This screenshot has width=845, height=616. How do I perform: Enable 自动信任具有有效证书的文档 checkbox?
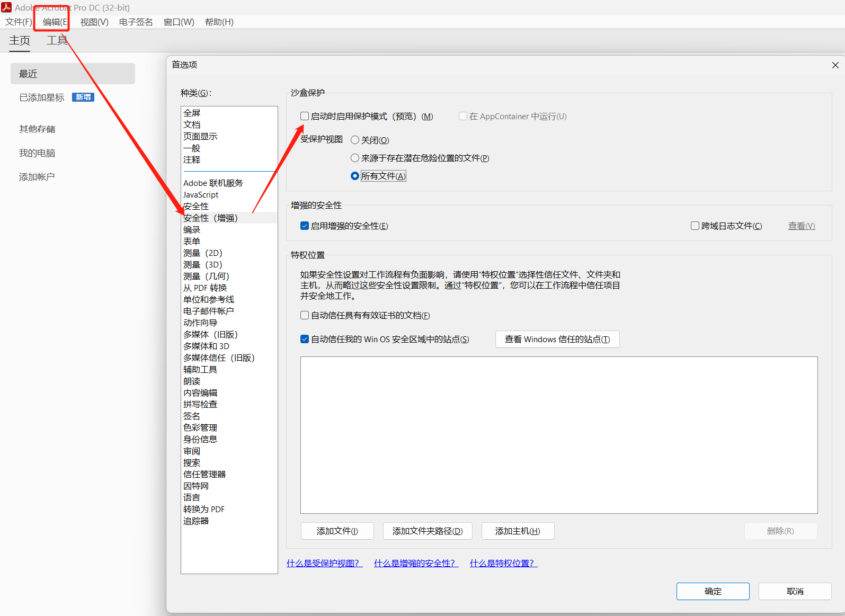(x=305, y=315)
